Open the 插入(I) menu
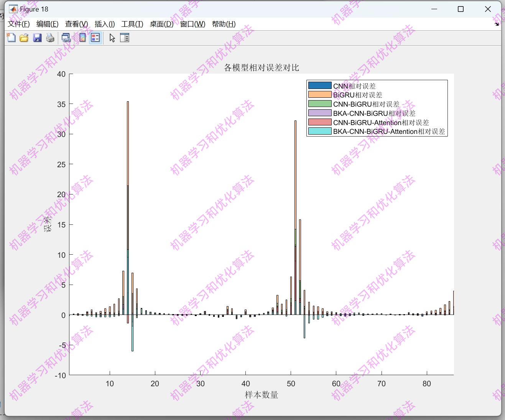 coord(105,24)
